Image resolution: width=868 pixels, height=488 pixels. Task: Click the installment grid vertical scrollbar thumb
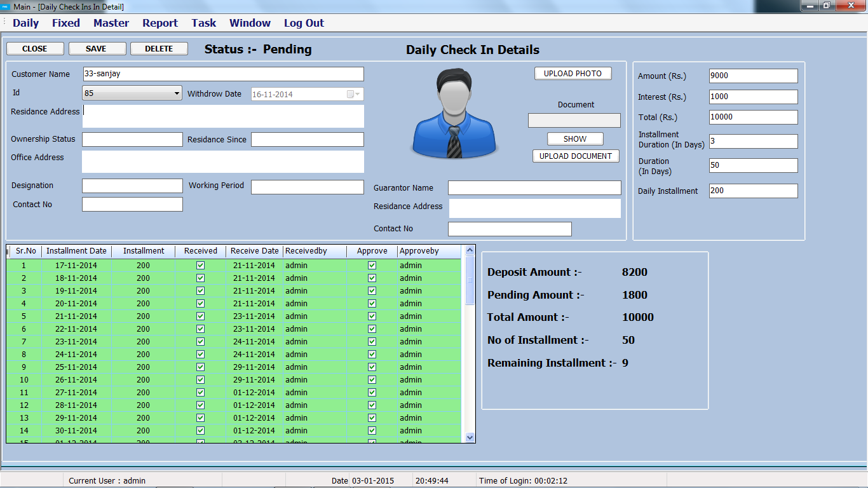470,280
